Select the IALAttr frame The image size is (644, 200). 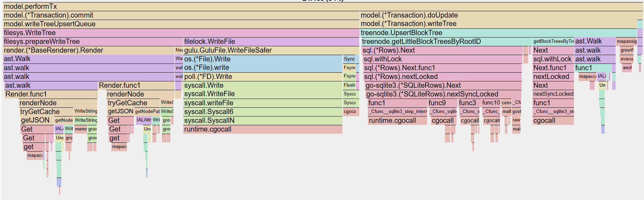point(144,121)
